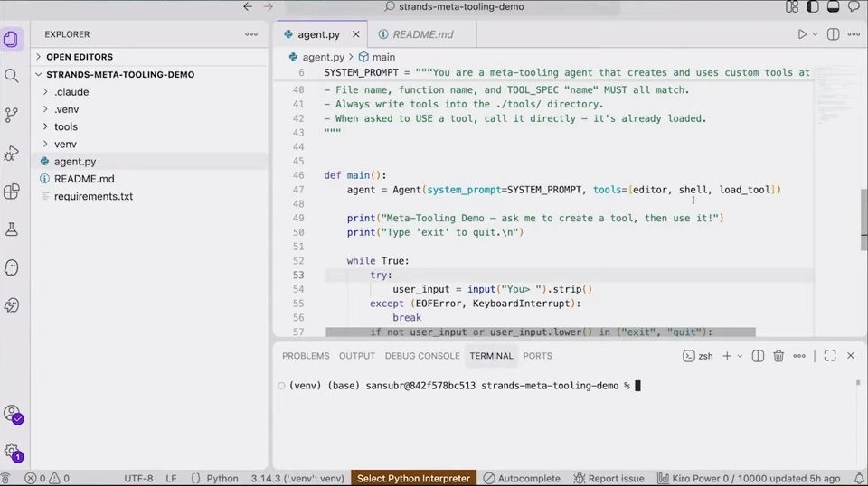Split the terminal pane
Screen dimensions: 868x486
758,356
